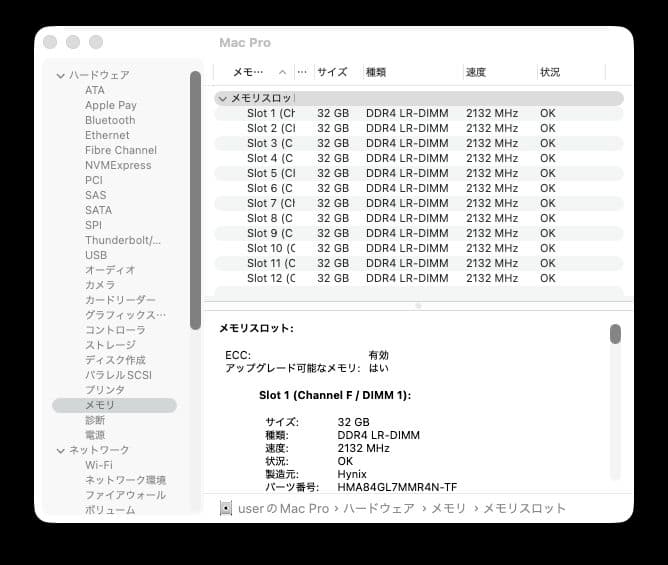The image size is (668, 565).
Task: Select カメラ in the sidebar
Action: pos(100,285)
